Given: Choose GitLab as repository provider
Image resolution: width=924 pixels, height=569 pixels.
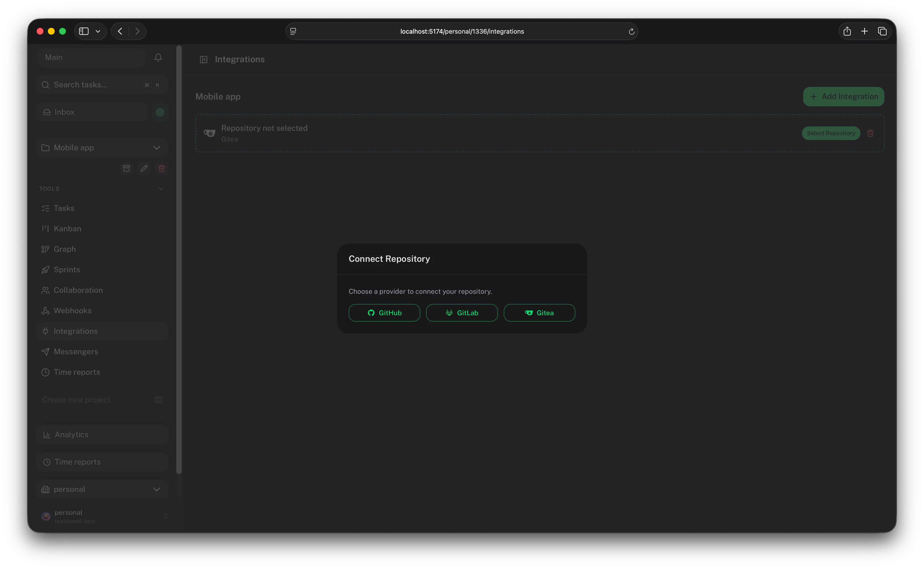Looking at the screenshot, I should (x=462, y=313).
